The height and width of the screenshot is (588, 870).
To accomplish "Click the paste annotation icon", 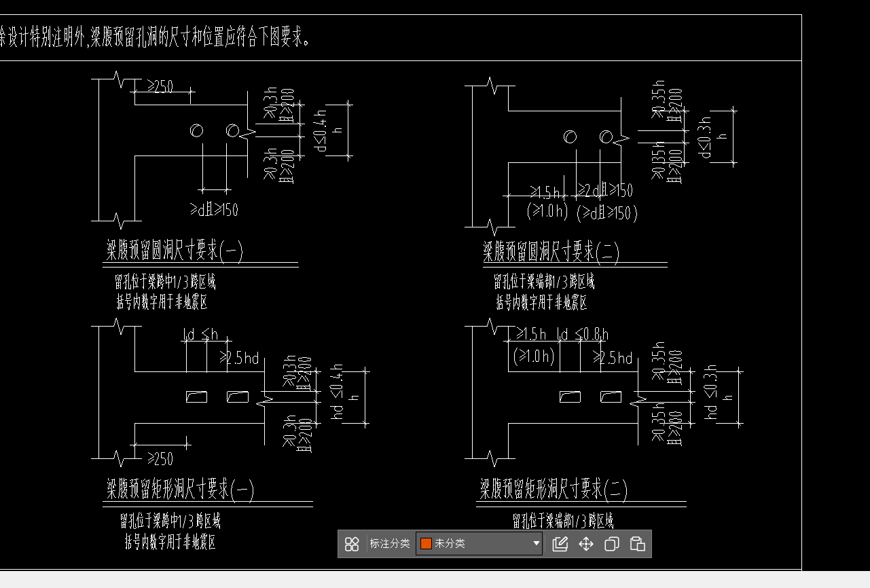I will 638,544.
